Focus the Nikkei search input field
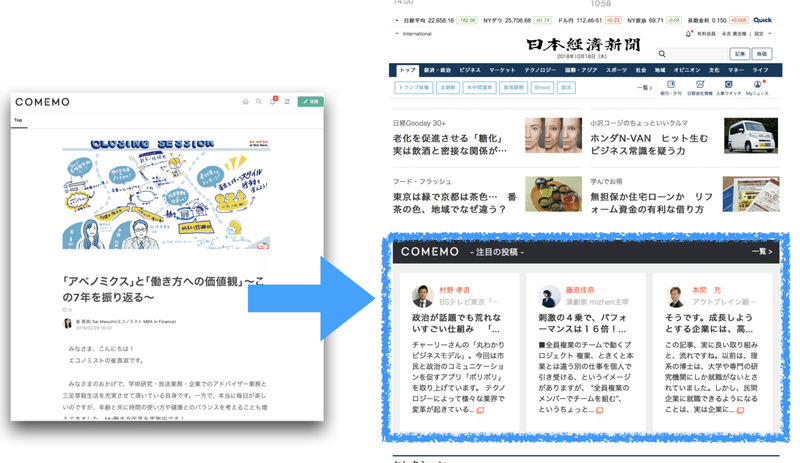Screen dimensions: 800x463 692,54
